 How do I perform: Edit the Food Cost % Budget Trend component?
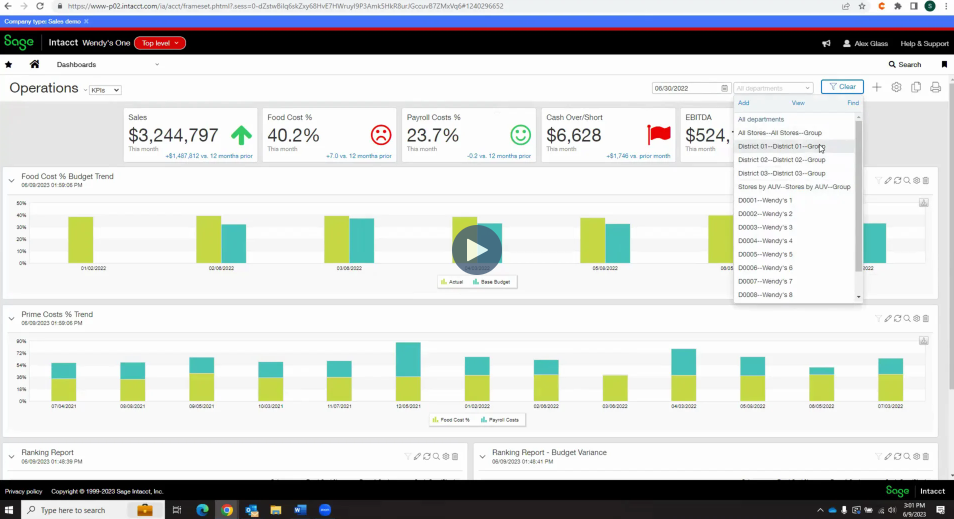point(888,181)
